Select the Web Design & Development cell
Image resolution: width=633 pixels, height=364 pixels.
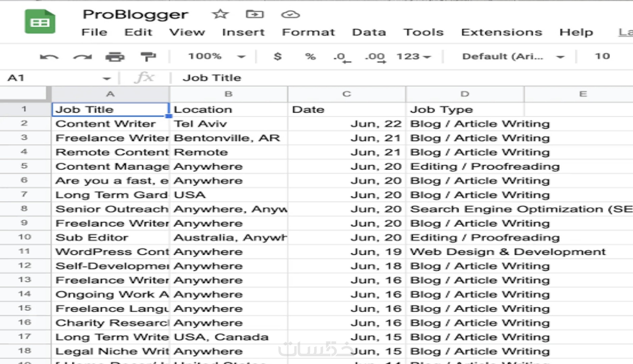(508, 252)
